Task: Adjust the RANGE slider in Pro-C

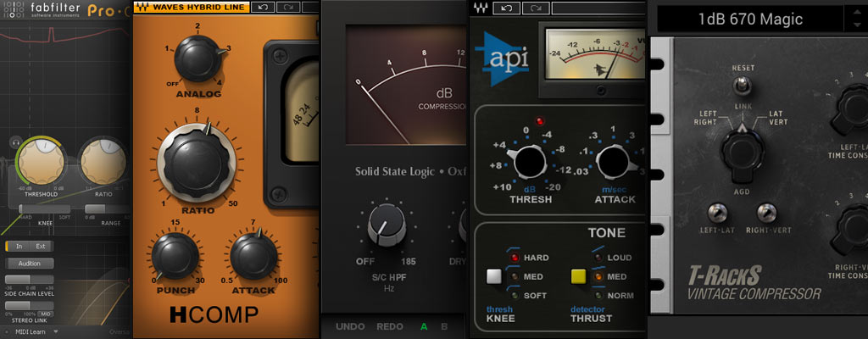Action: tap(108, 208)
